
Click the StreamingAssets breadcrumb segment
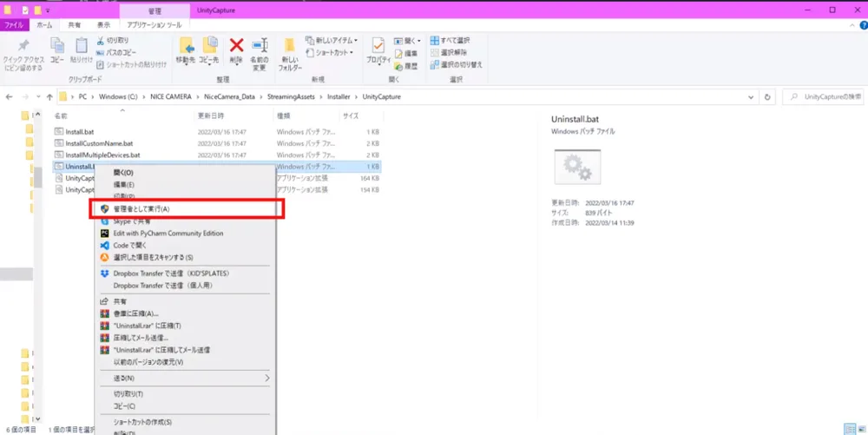pos(291,97)
